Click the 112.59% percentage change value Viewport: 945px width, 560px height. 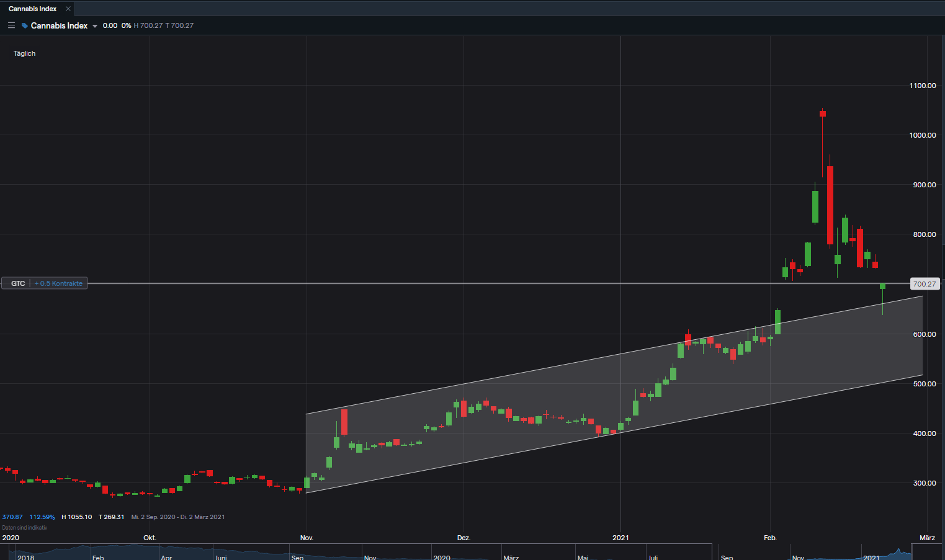click(42, 517)
